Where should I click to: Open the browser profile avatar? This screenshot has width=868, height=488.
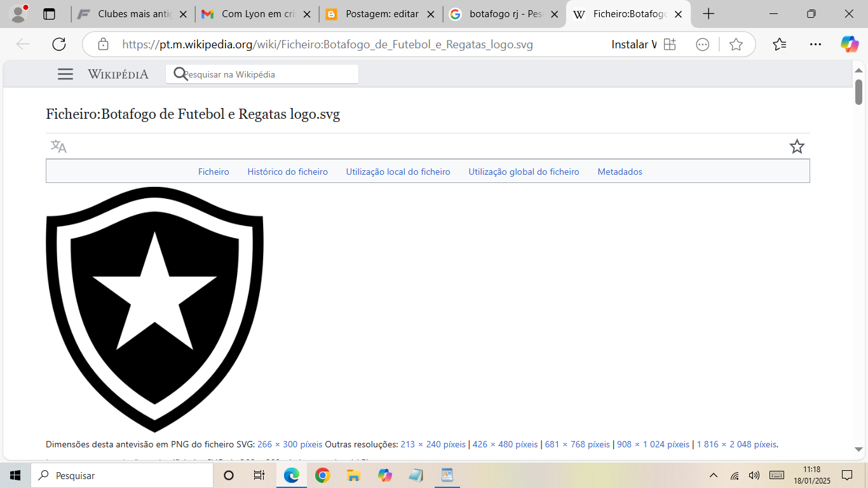point(19,13)
